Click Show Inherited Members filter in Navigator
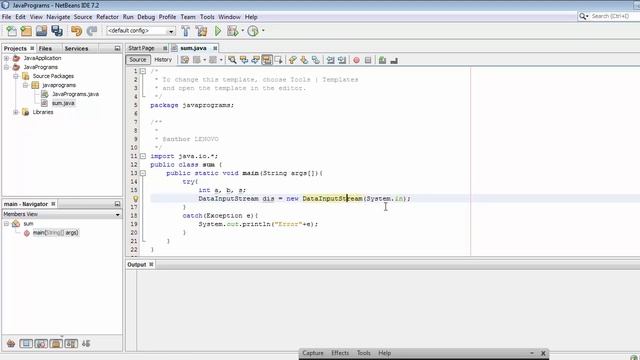Screen dimensions: 640x360 [11, 344]
